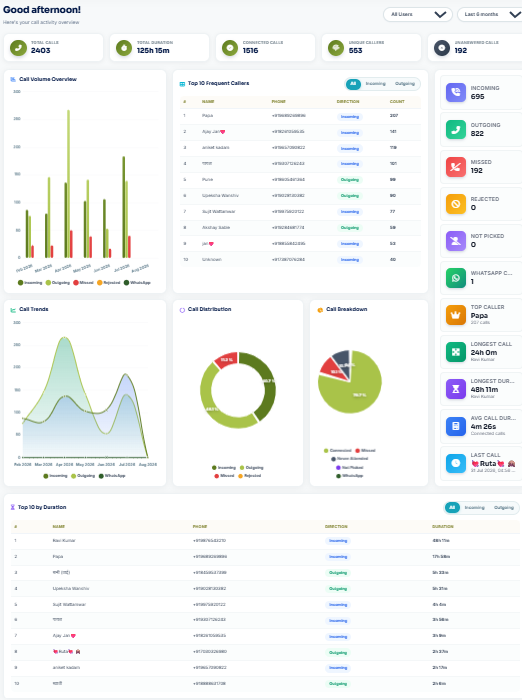Click the purple Not Picked icon

[x=455, y=241]
